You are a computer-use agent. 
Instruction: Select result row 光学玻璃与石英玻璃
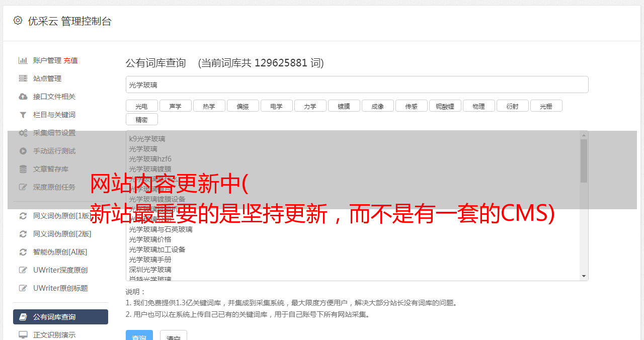160,229
